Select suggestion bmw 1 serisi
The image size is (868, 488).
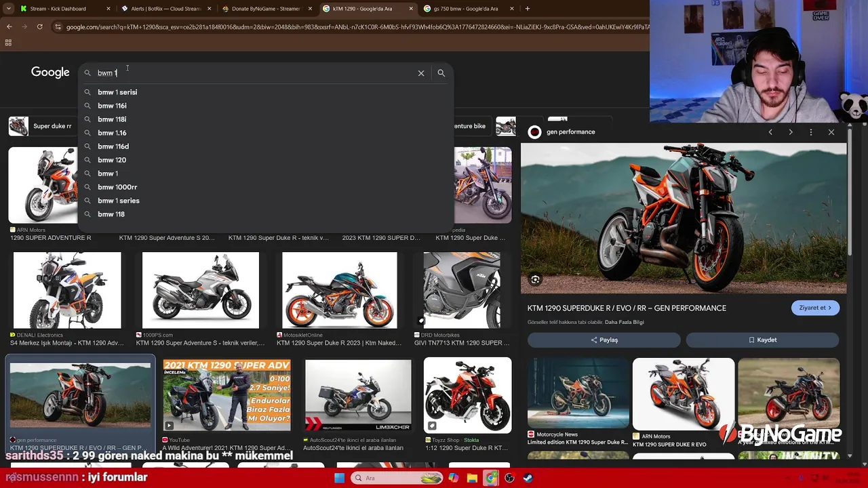click(266, 92)
